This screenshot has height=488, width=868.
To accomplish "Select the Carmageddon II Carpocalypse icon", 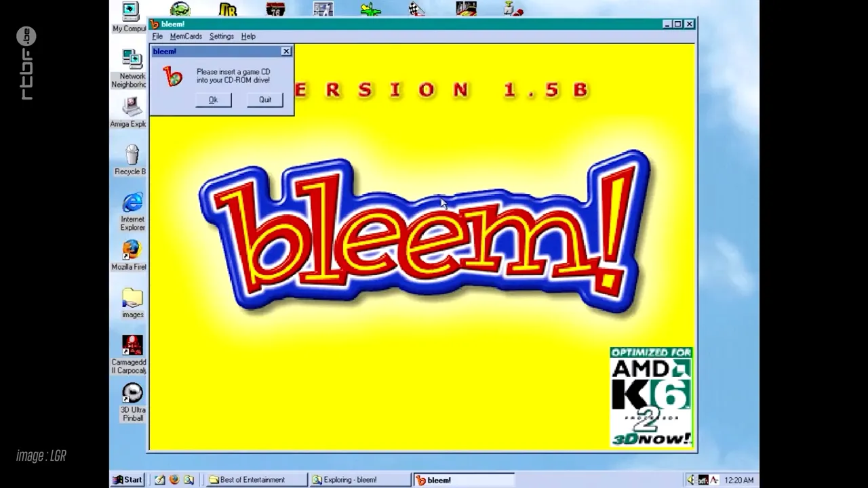I will (x=130, y=354).
